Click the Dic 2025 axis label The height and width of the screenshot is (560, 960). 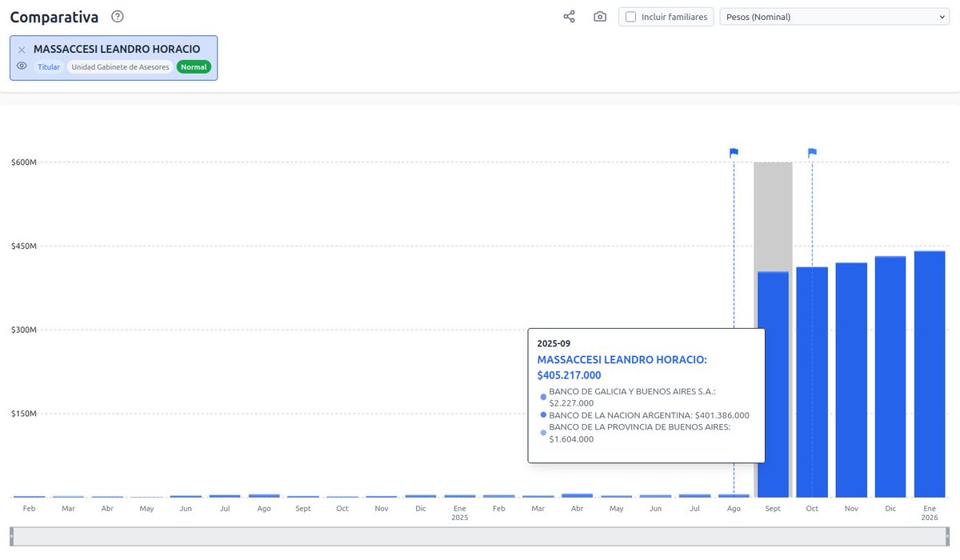coord(890,509)
